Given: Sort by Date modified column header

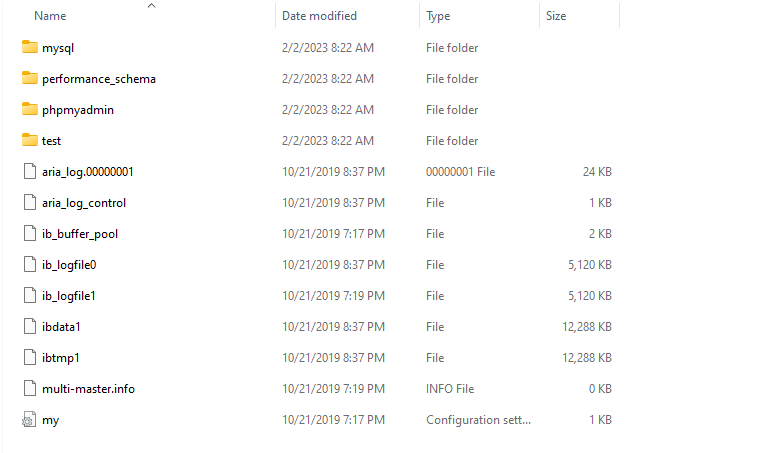Looking at the screenshot, I should [x=319, y=16].
